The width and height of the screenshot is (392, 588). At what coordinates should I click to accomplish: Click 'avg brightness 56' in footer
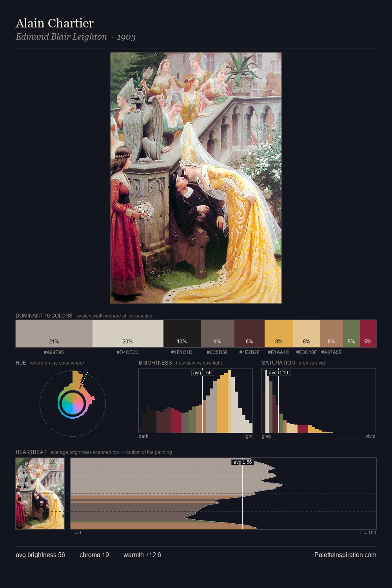(40, 555)
